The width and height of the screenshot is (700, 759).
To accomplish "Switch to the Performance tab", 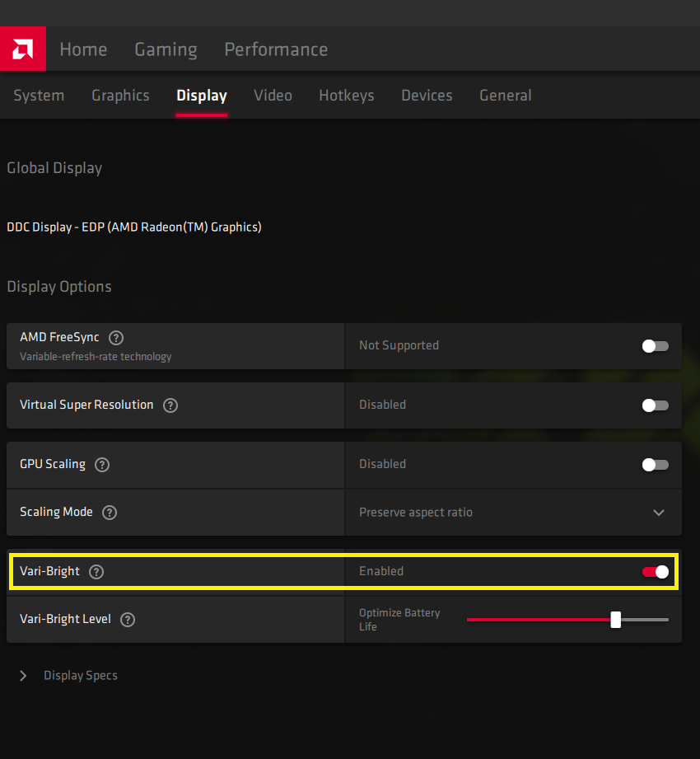I will (276, 49).
